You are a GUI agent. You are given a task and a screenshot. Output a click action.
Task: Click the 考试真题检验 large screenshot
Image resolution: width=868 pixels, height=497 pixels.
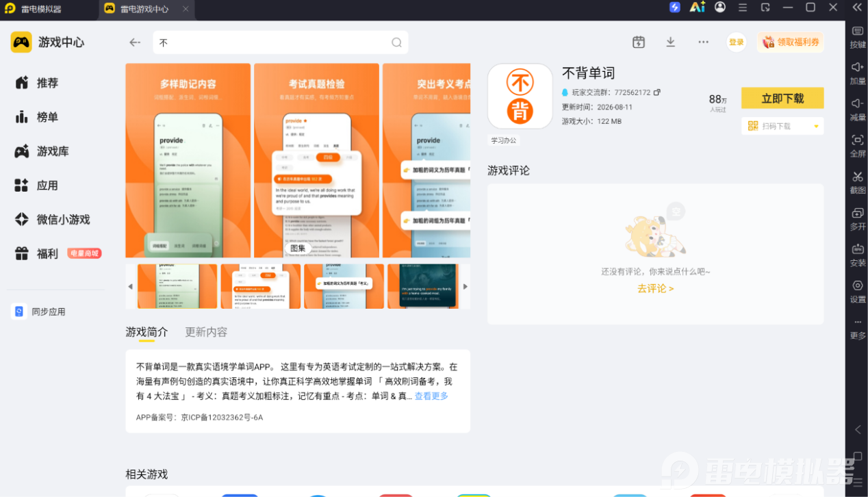pos(316,160)
